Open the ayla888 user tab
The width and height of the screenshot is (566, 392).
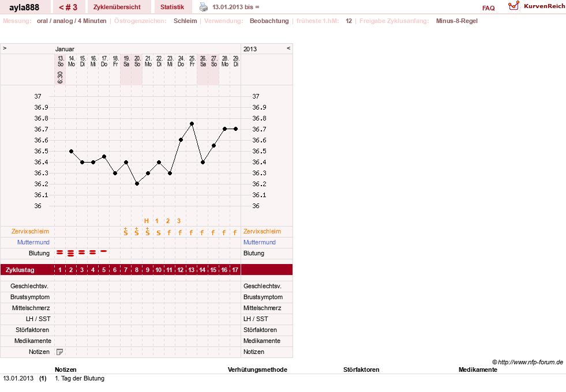tap(24, 7)
